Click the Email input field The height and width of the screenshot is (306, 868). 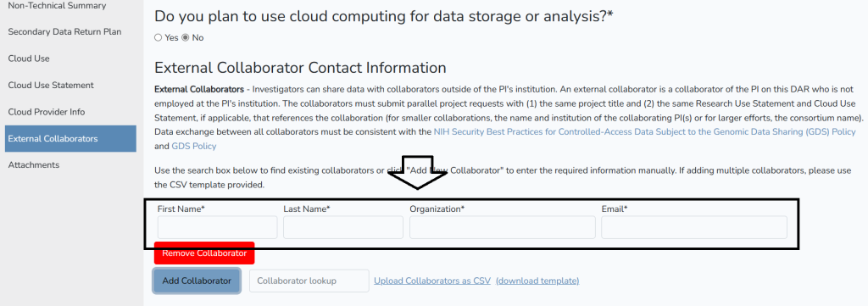(694, 227)
